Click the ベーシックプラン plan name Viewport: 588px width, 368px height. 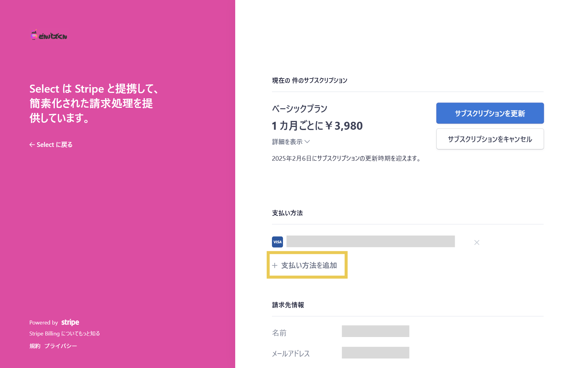300,109
